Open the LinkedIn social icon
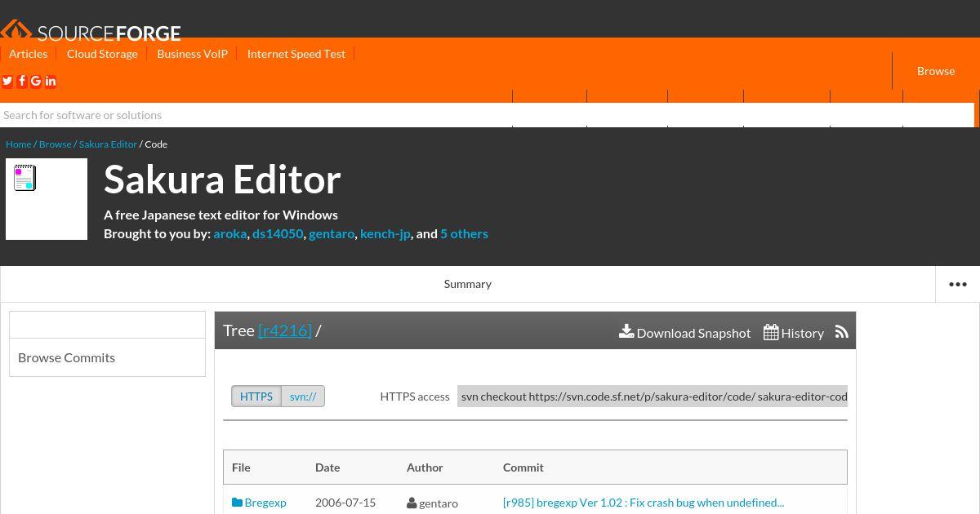Image resolution: width=980 pixels, height=514 pixels. tap(51, 81)
